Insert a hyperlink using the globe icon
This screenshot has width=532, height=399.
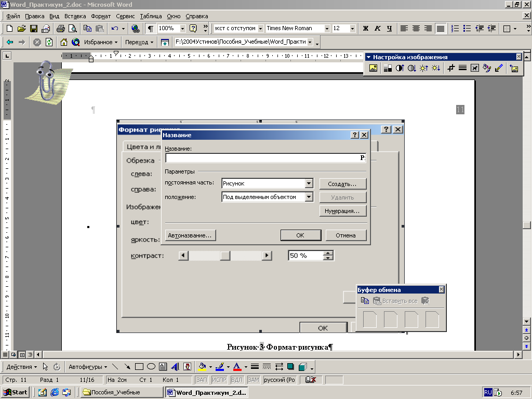pos(136,29)
